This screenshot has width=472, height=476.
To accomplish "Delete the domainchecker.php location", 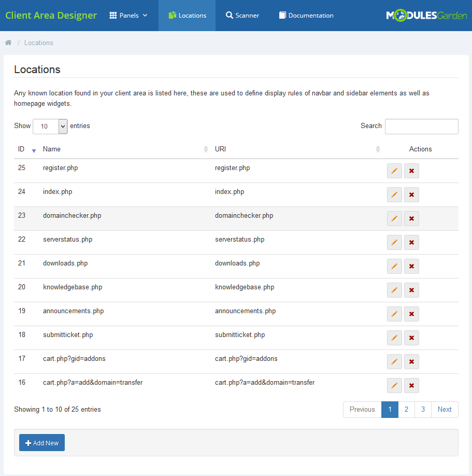I will pos(411,219).
